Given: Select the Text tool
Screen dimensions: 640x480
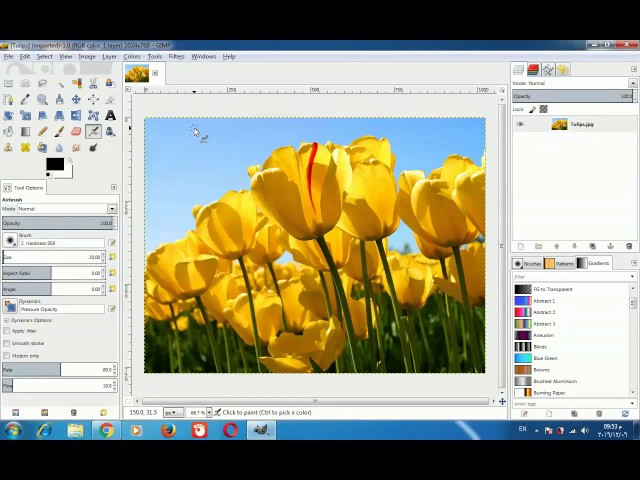Looking at the screenshot, I should [x=110, y=116].
